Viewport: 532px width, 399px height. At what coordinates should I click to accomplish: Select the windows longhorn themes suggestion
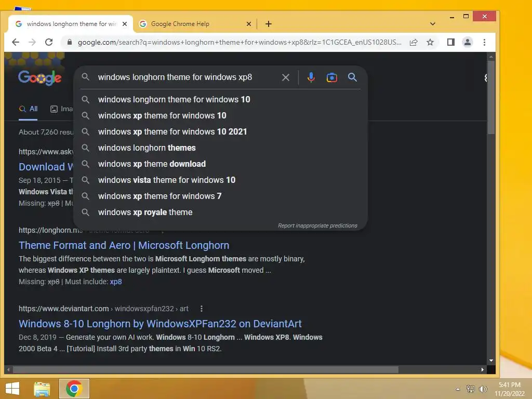point(220,148)
